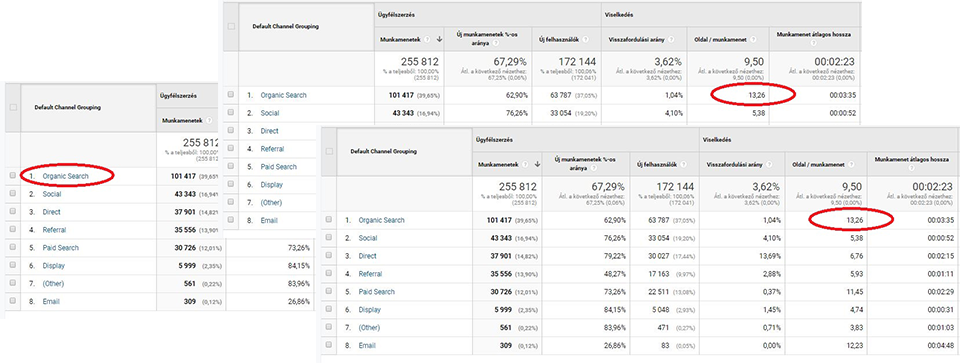Open the Paid Search link in the top table
960x363 pixels.
[279, 167]
